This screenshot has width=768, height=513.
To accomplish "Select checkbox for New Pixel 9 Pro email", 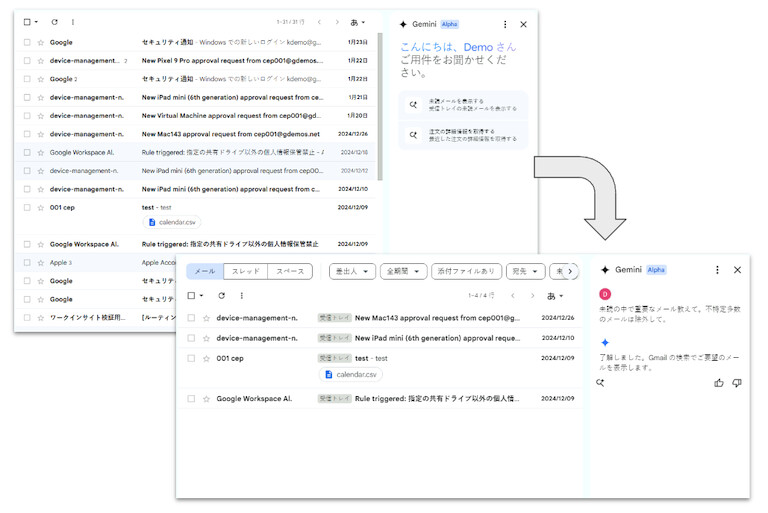I will pos(27,61).
